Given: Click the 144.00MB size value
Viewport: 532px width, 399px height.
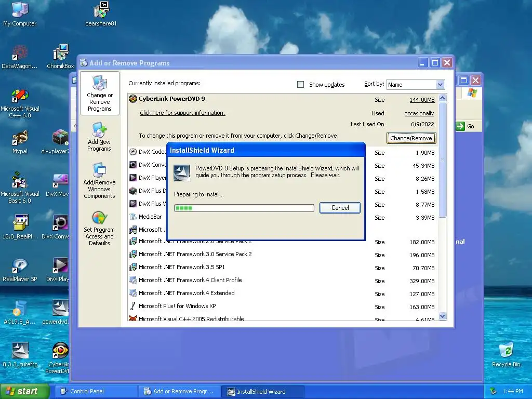Looking at the screenshot, I should (x=422, y=100).
